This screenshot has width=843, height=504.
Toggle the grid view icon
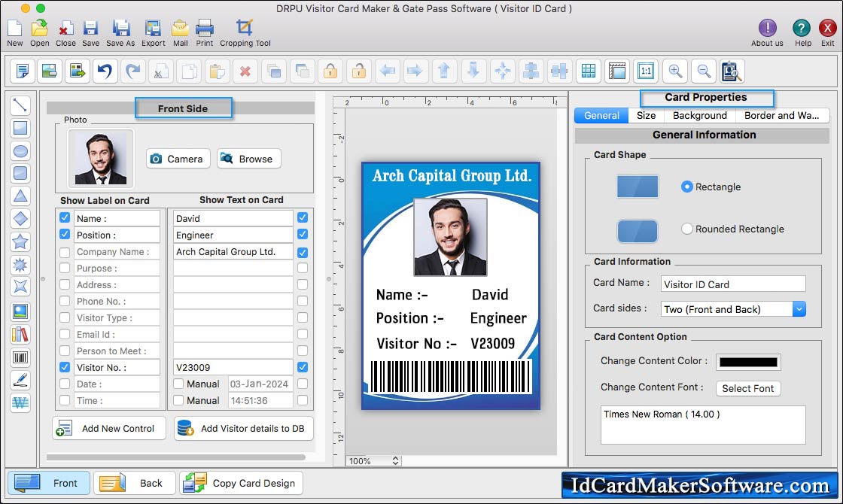589,71
